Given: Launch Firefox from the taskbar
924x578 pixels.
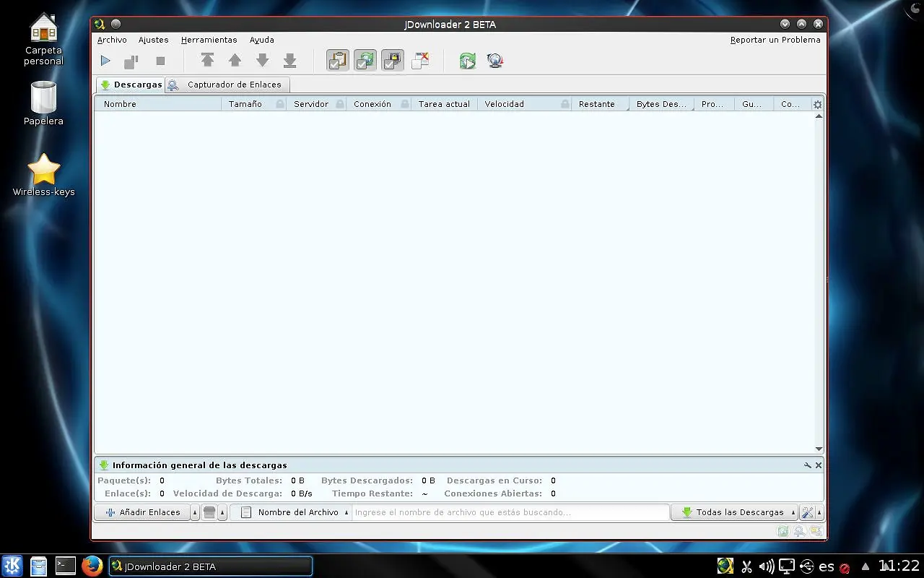Looking at the screenshot, I should coord(92,566).
